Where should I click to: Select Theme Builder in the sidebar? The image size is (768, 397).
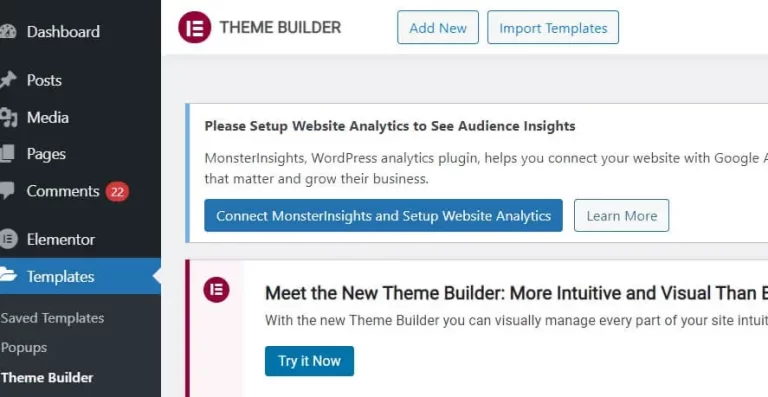coord(47,378)
